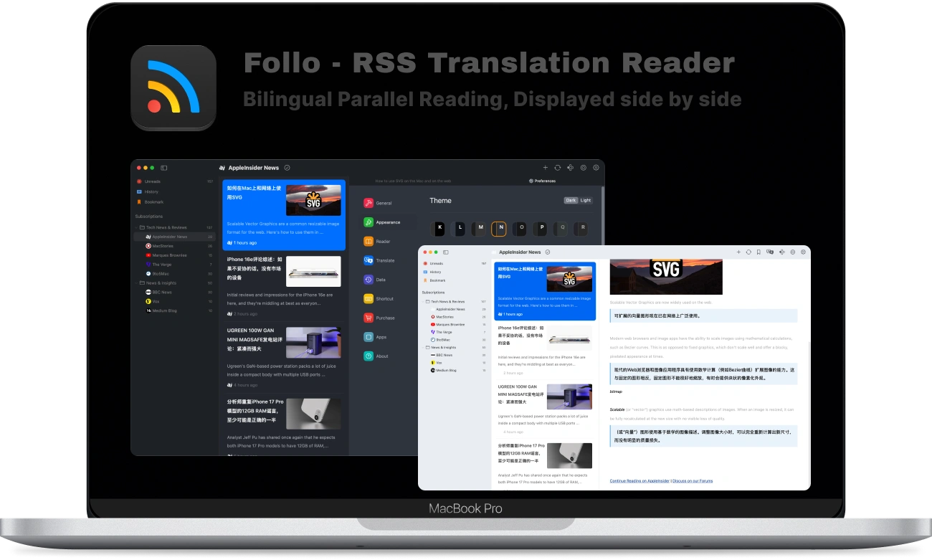
Task: Click the refresh icon in light window toolbar
Action: click(748, 252)
